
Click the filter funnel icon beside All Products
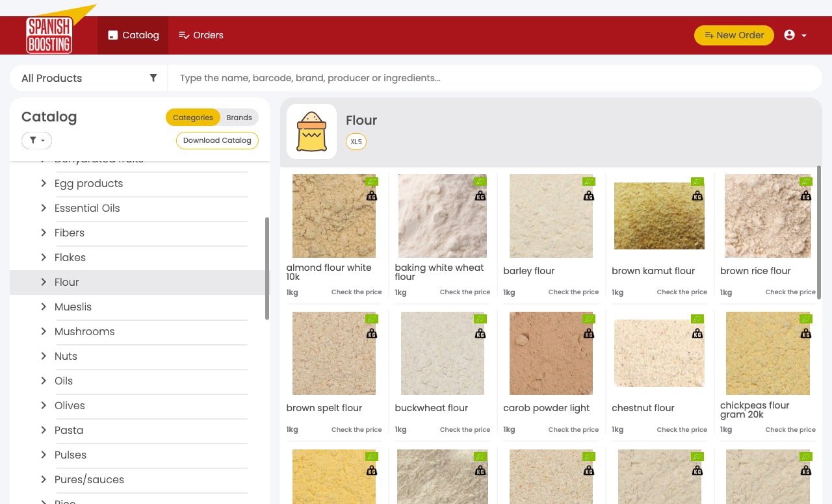click(153, 78)
